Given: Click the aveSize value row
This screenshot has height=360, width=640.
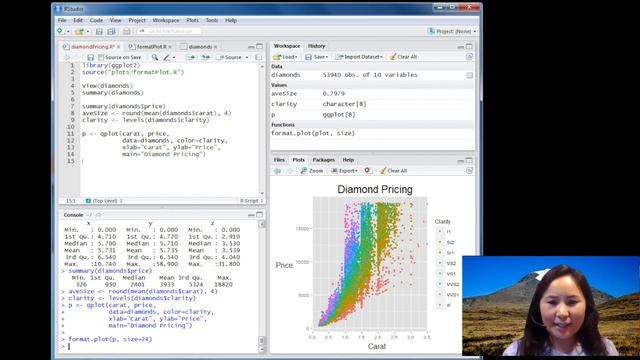Looking at the screenshot, I should coord(372,94).
